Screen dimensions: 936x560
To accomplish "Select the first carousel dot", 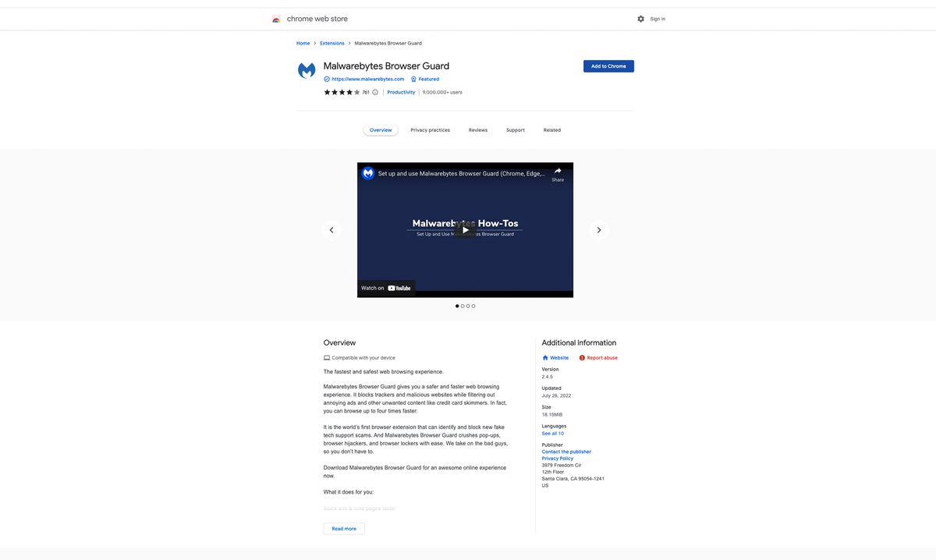I will (457, 306).
